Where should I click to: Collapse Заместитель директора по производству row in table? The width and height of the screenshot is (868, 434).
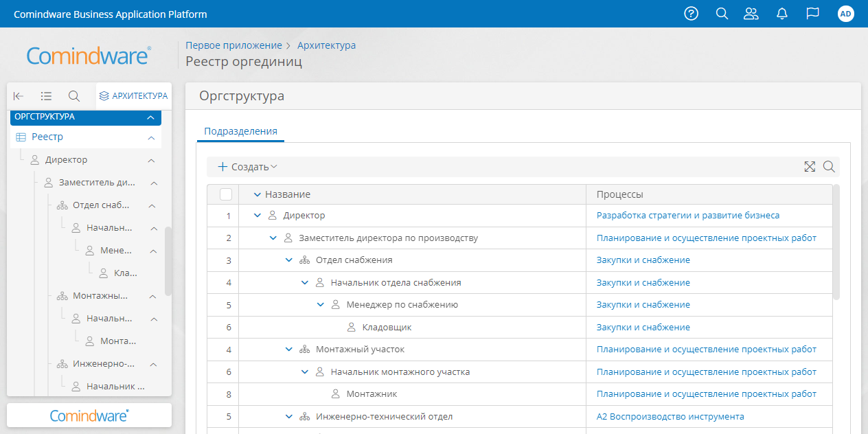273,238
